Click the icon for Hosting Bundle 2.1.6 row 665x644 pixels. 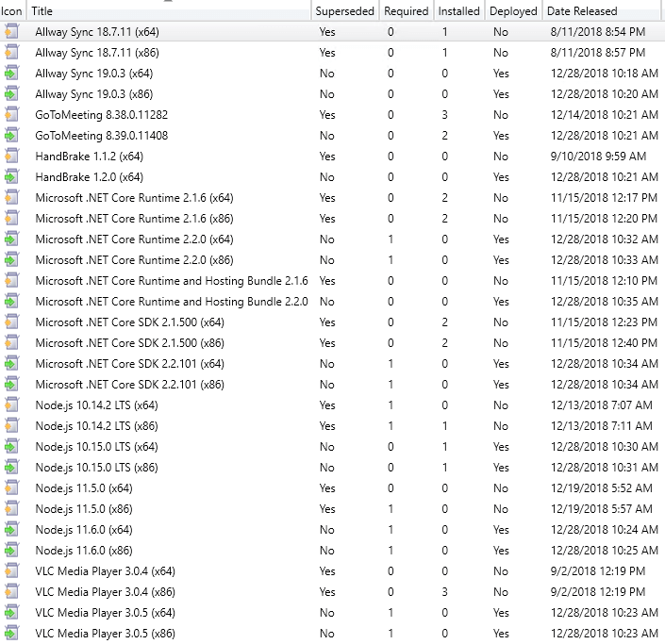(x=12, y=281)
